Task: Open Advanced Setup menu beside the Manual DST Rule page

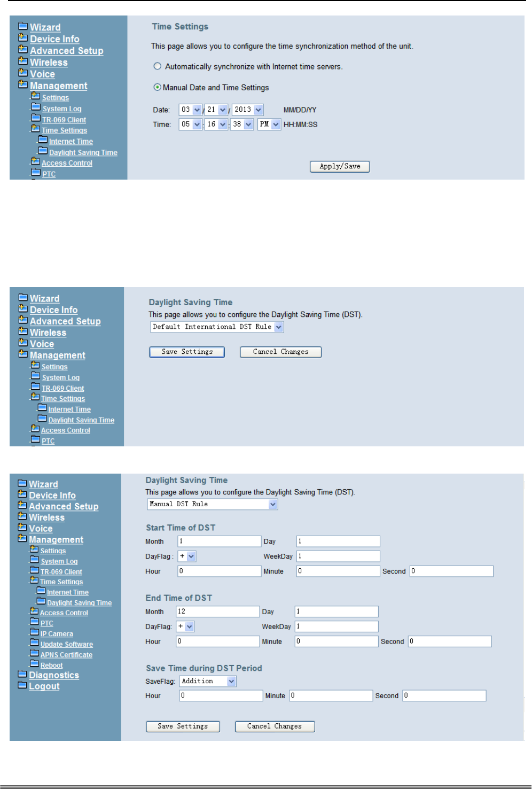Action: pyautogui.click(x=64, y=506)
